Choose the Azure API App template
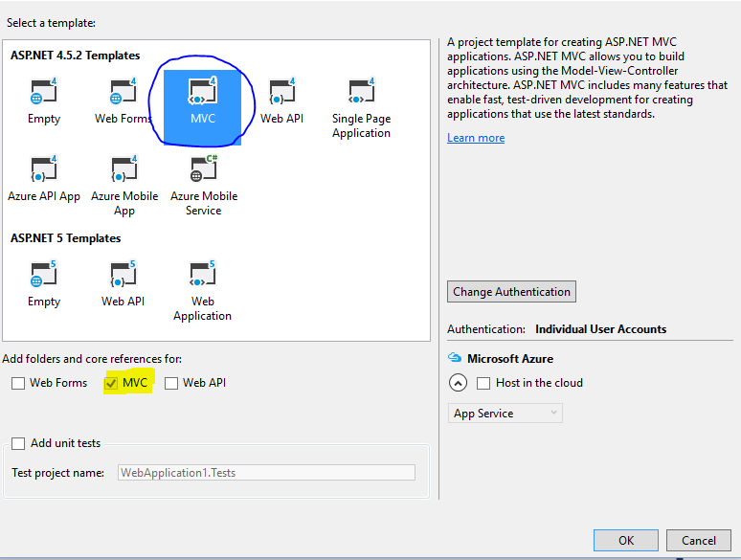Screen dimensions: 741x560 [x=44, y=180]
